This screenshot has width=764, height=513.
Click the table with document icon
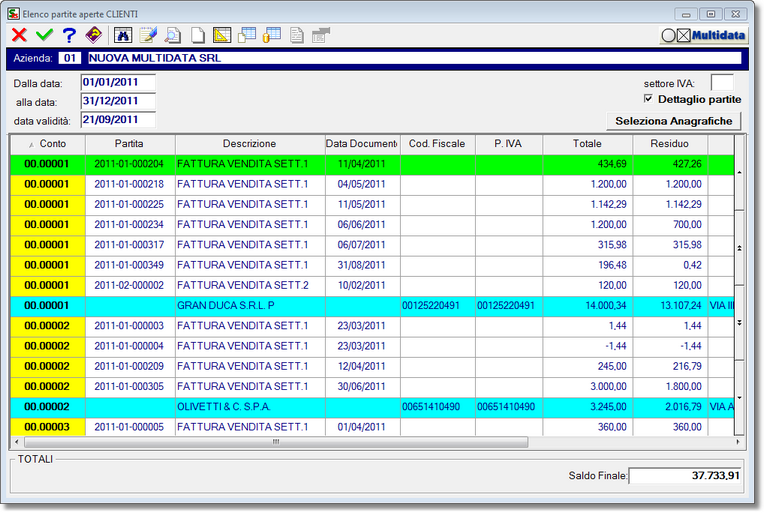(247, 35)
